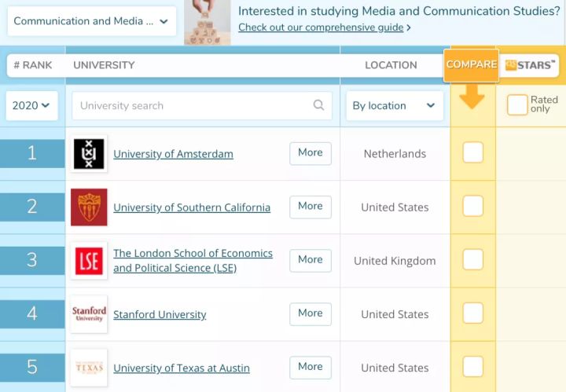
Task: Open the London School of Economics link
Action: pyautogui.click(x=193, y=261)
